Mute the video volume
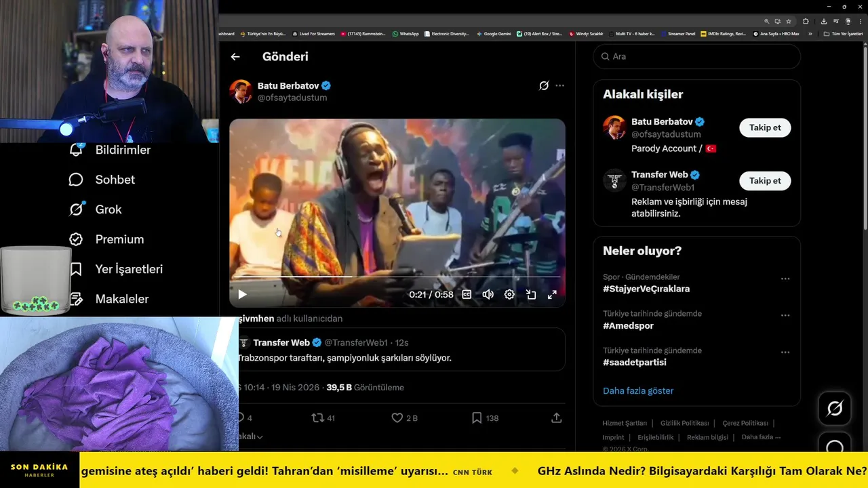The height and width of the screenshot is (488, 868). (488, 294)
